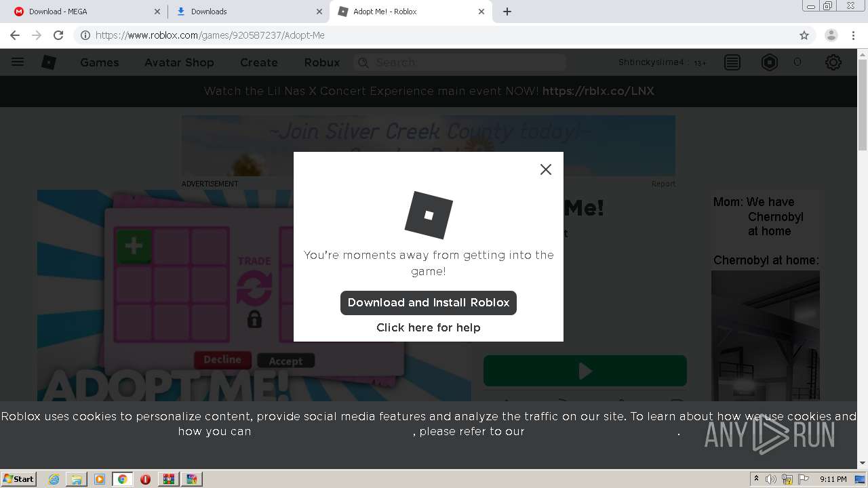The height and width of the screenshot is (488, 868).
Task: Show hidden system tray icons
Action: (x=757, y=479)
